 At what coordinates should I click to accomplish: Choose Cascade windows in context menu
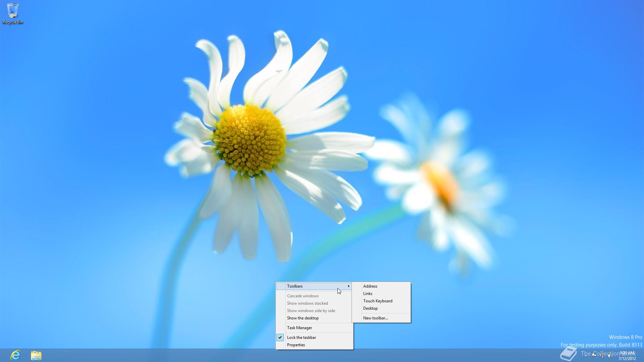point(314,296)
